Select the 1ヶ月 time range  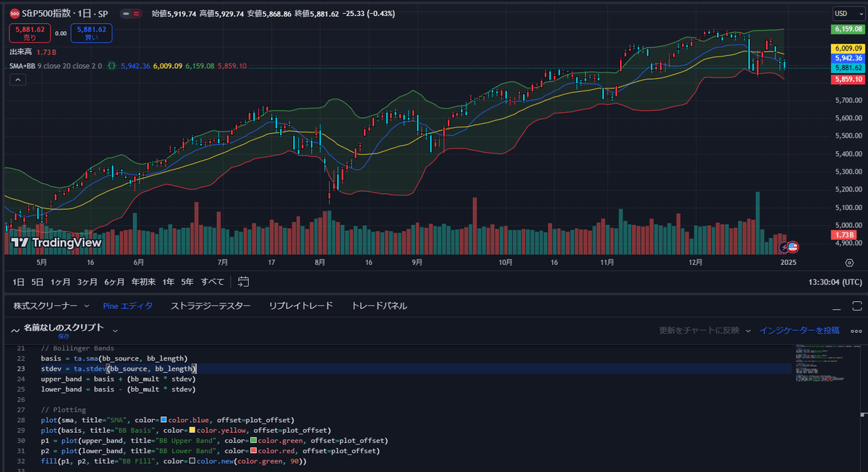point(61,282)
